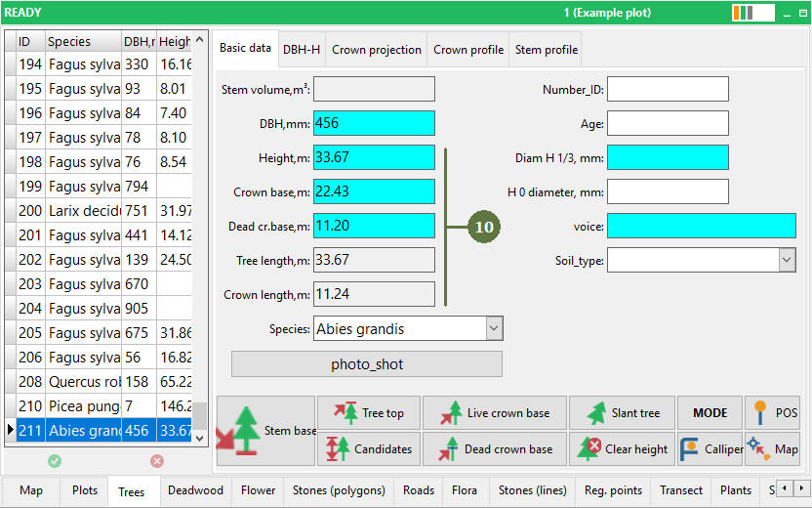Open the Soil_type dropdown

pyautogui.click(x=787, y=260)
